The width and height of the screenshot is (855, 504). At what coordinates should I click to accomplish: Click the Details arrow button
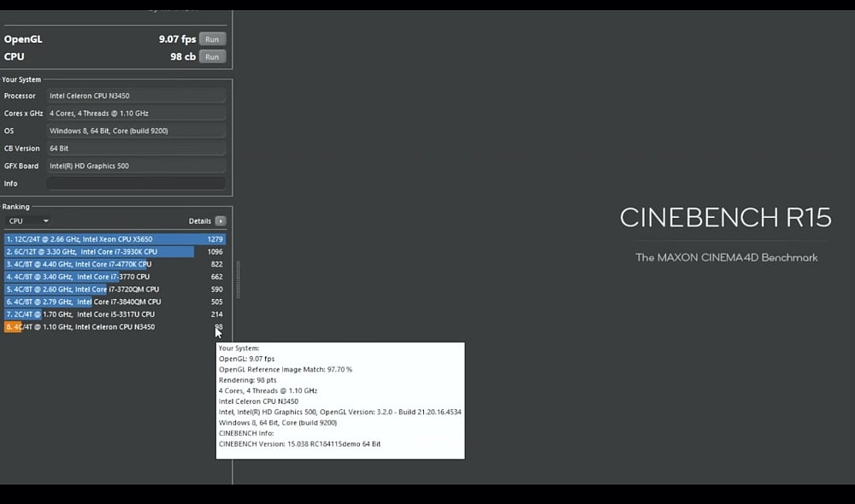(x=221, y=220)
